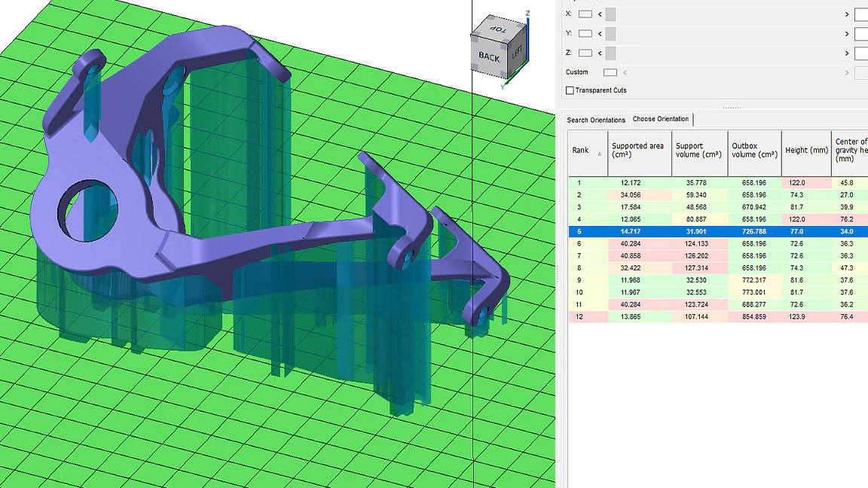This screenshot has height=488, width=868.
Task: Select the rank 3 orientation row
Action: pyautogui.click(x=718, y=207)
